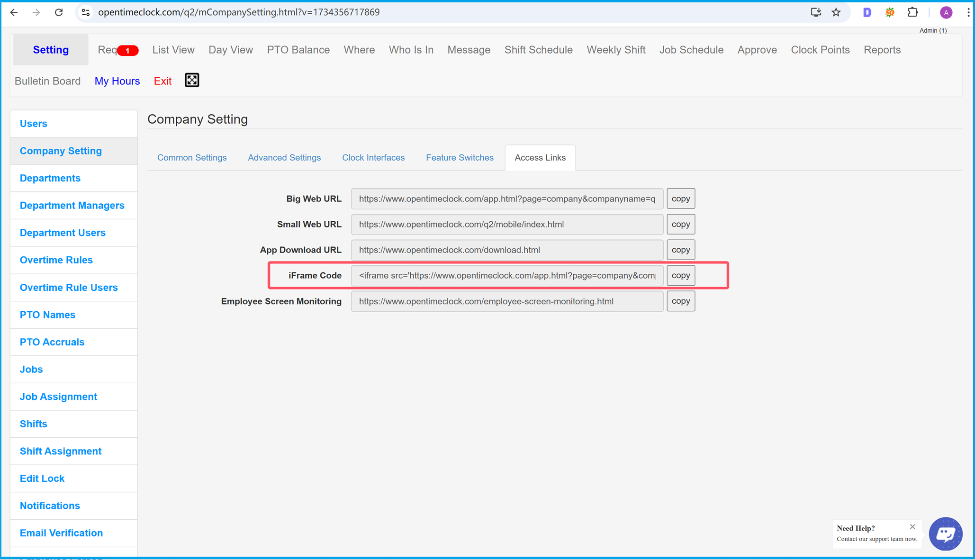Open Shift Assignment in sidebar
The height and width of the screenshot is (560, 975).
click(74, 451)
